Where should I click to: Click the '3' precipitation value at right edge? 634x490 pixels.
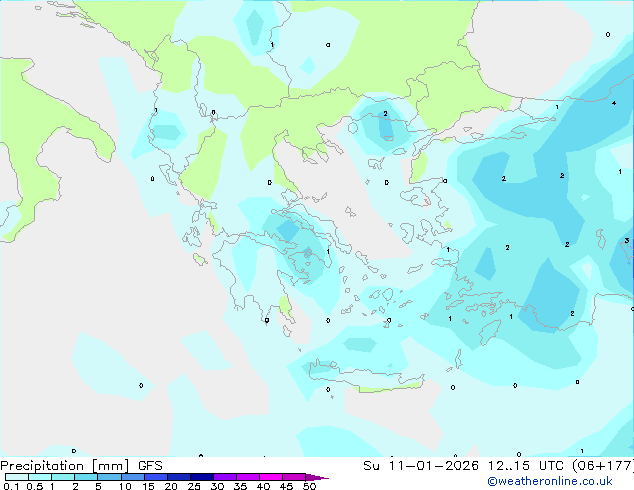coord(626,241)
